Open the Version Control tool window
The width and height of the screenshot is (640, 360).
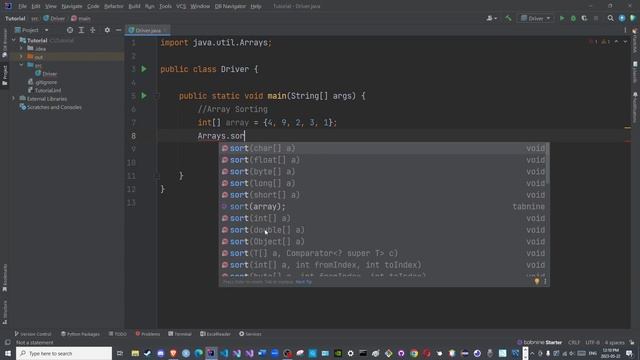33,334
